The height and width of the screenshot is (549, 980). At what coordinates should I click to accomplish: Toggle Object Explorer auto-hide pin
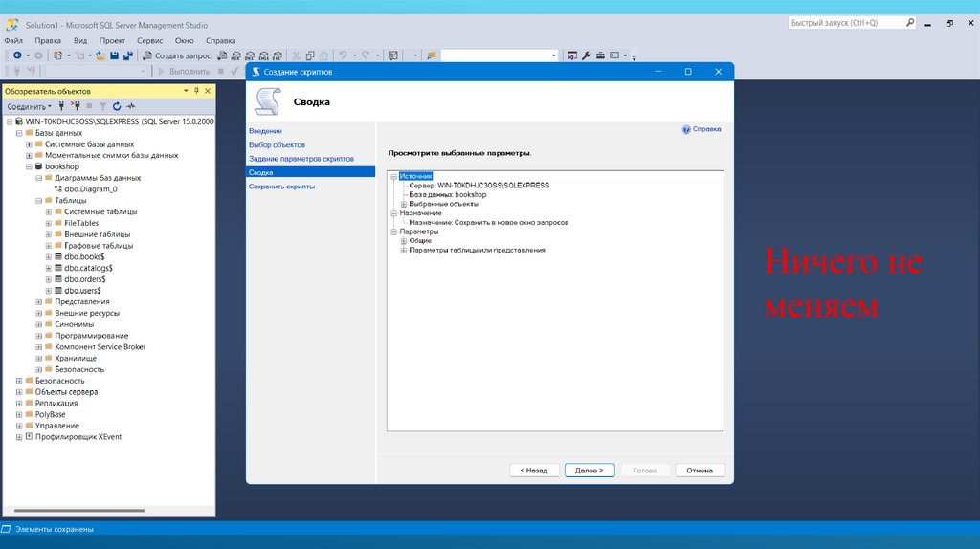pyautogui.click(x=196, y=91)
